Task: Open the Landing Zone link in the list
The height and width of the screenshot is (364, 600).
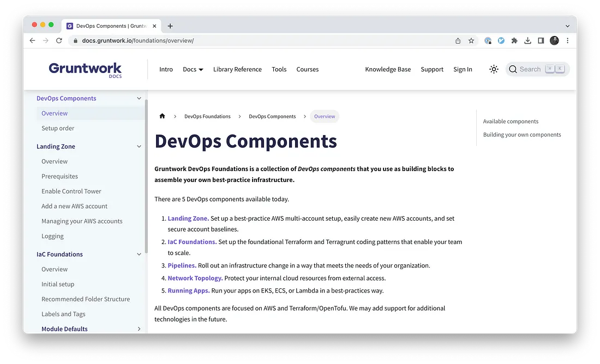Action: point(188,219)
